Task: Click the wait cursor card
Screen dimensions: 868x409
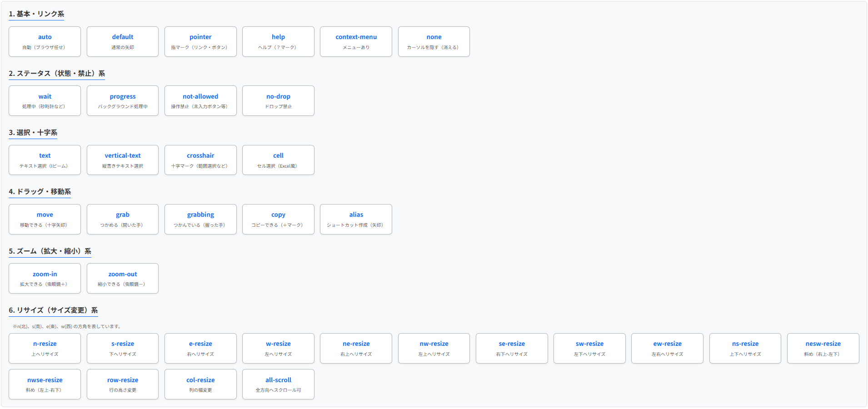Action: (45, 100)
